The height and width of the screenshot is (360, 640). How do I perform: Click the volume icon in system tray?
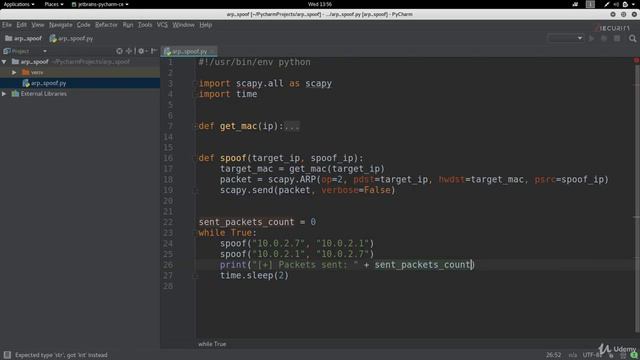click(x=616, y=4)
